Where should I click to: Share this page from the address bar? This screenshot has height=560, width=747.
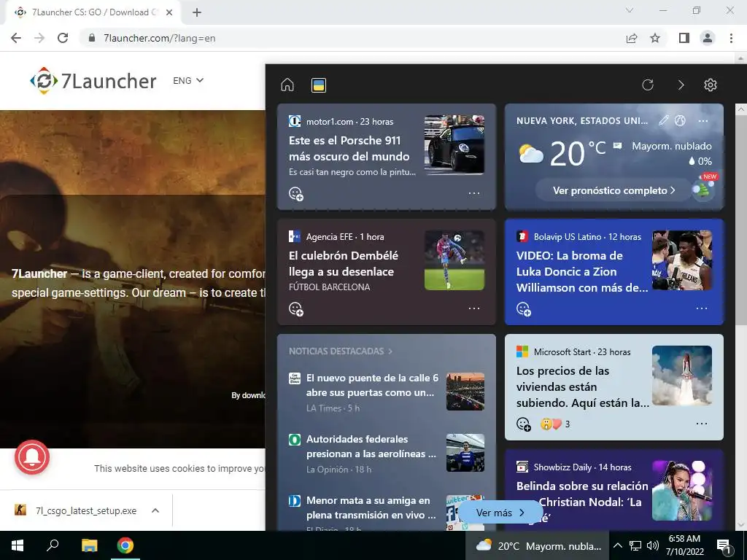point(632,38)
